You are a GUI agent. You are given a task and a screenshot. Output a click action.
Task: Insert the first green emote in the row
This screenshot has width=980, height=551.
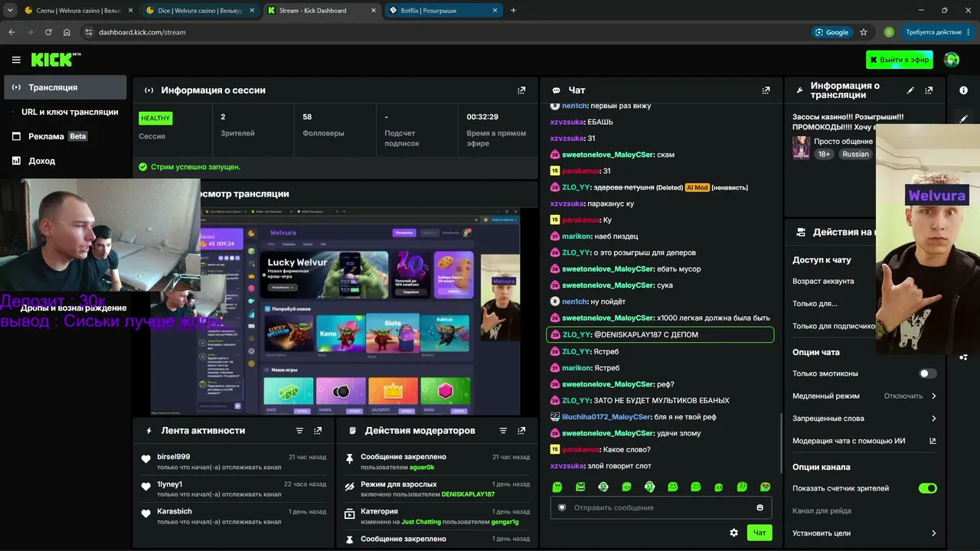[557, 487]
